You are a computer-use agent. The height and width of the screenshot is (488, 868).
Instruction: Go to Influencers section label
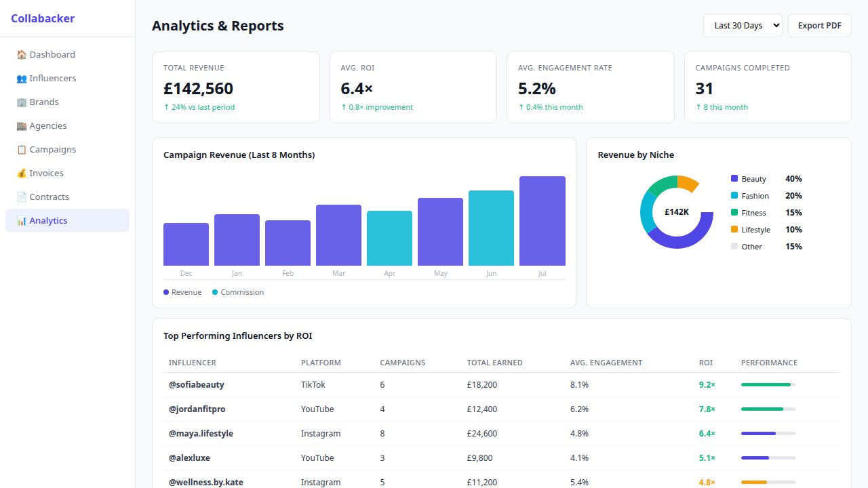(x=53, y=78)
